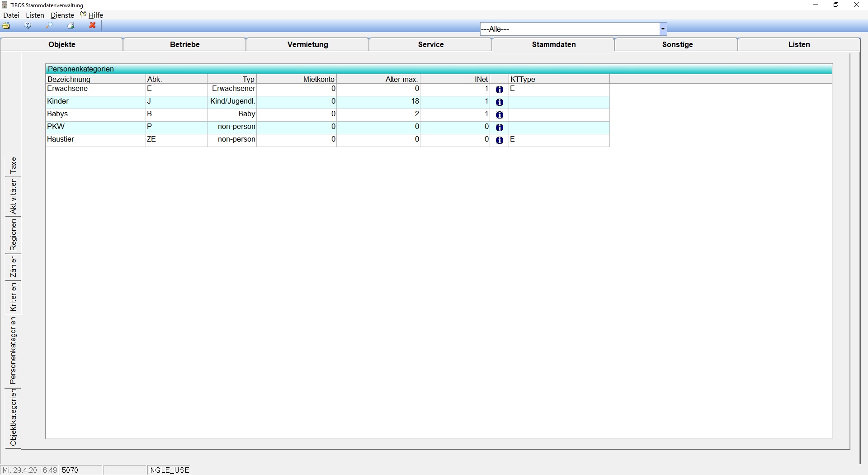Select the Stammdaten tab
Image resolution: width=868 pixels, height=475 pixels.
554,44
